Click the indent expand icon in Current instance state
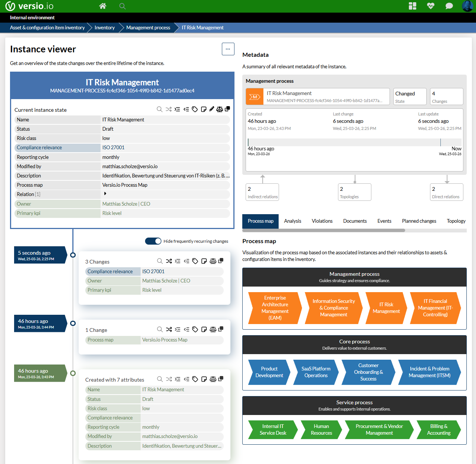 [177, 109]
